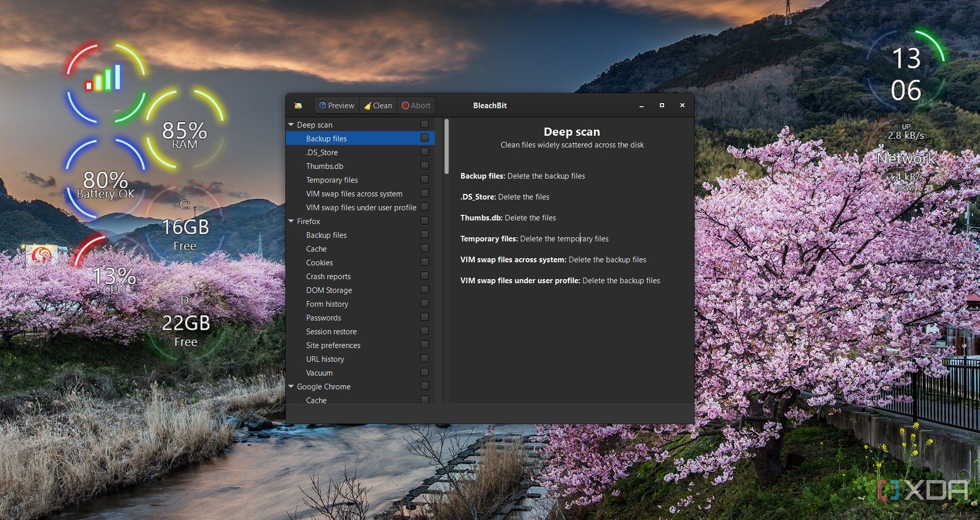
Task: Check the Firefox Cache checkbox
Action: (x=424, y=248)
